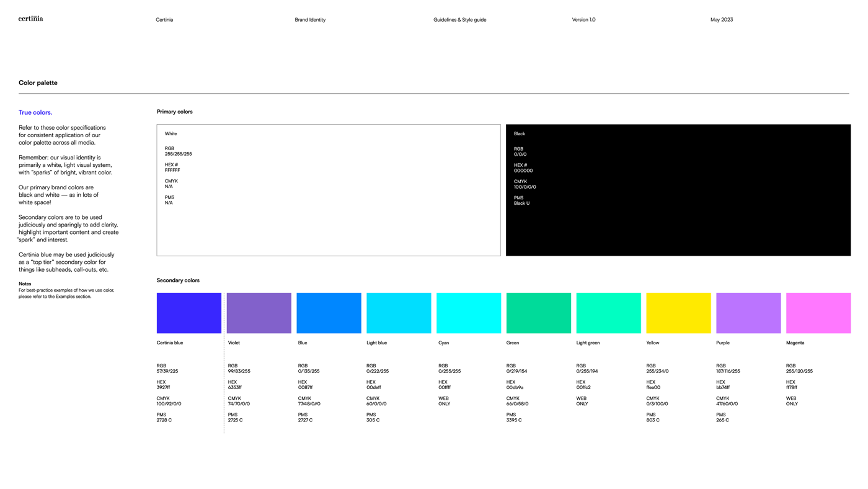Click the 'Light green' swatch label

588,343
